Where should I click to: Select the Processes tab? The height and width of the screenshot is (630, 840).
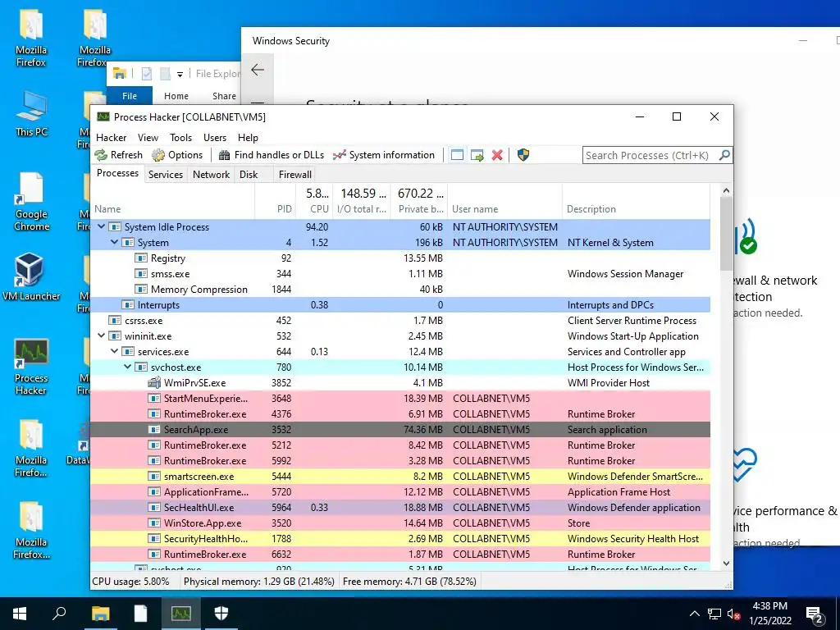pyautogui.click(x=117, y=173)
